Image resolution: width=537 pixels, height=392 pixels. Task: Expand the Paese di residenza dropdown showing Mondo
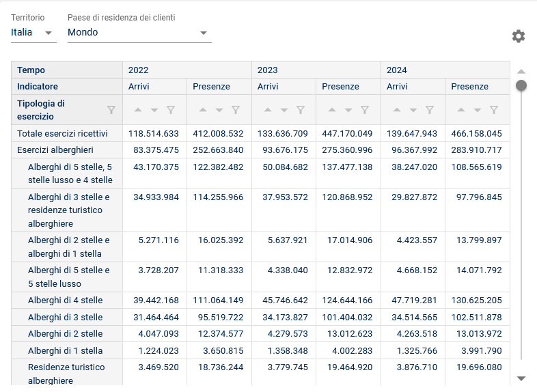[139, 33]
